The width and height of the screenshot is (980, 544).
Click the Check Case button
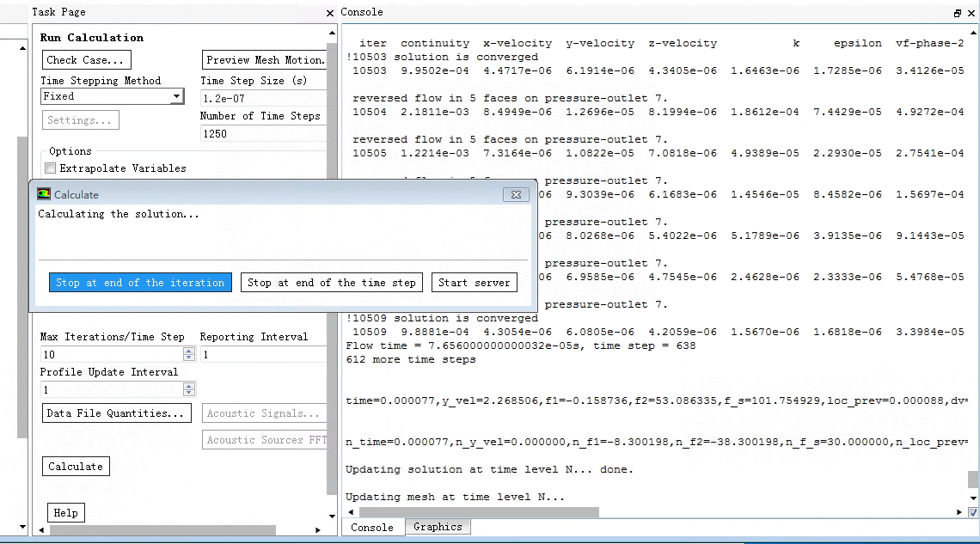pos(87,60)
